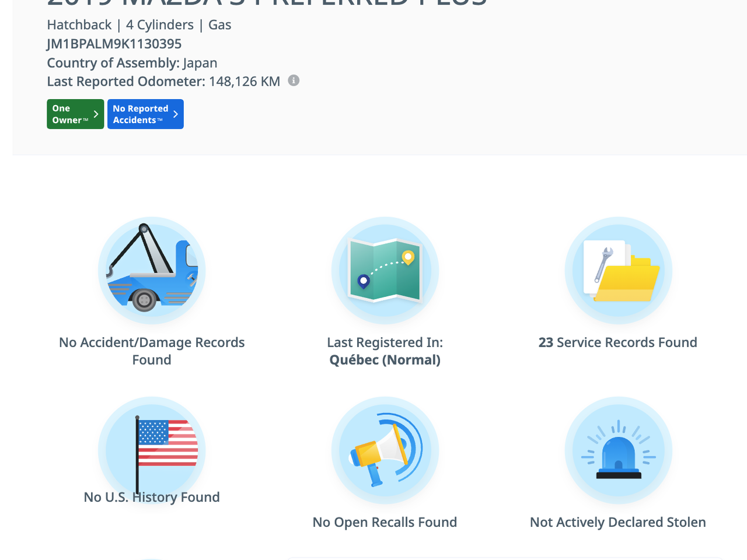
Task: Click the U.S. flag icon
Action: point(152,449)
